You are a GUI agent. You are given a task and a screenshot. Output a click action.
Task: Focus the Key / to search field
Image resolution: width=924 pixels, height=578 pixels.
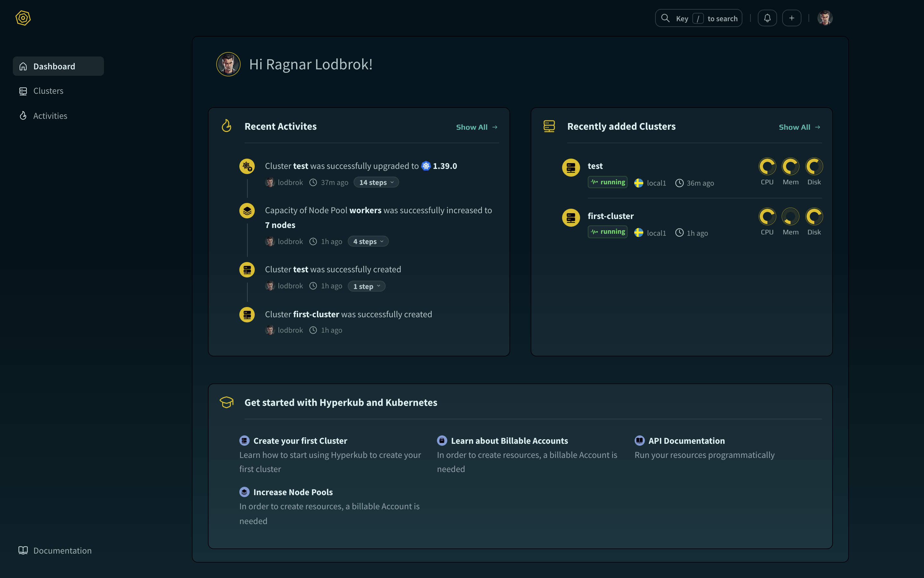[x=698, y=18]
